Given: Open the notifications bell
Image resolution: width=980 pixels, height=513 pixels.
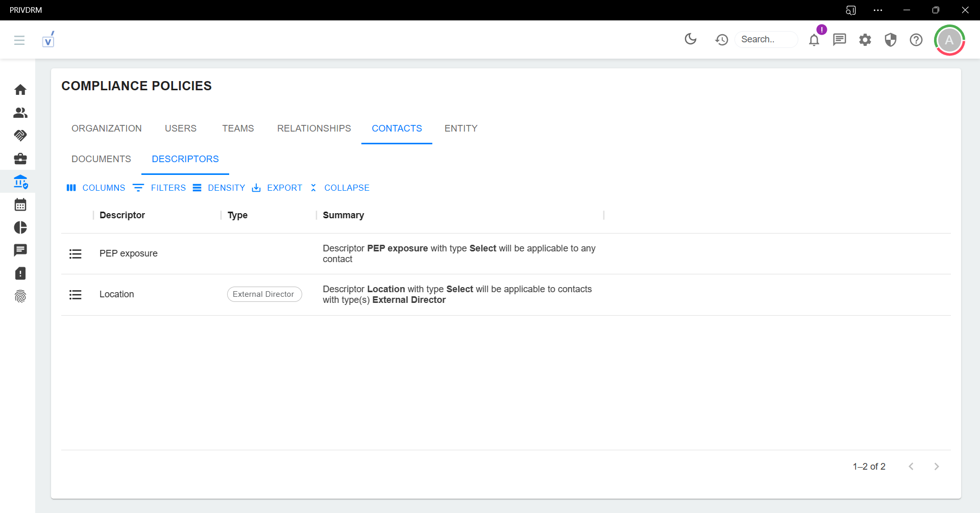Looking at the screenshot, I should [x=814, y=40].
